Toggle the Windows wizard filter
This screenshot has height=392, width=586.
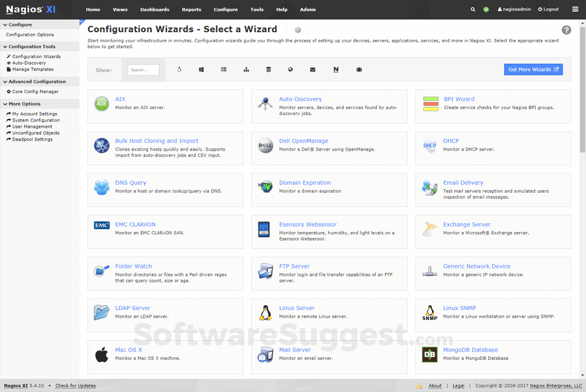[x=201, y=69]
